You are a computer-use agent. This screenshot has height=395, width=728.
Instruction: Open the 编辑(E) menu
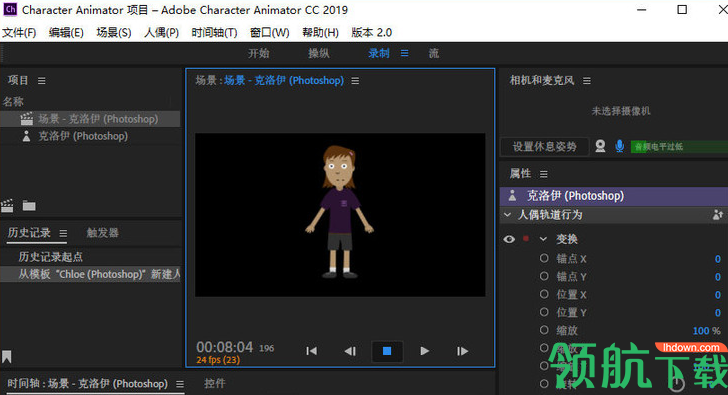(x=66, y=32)
